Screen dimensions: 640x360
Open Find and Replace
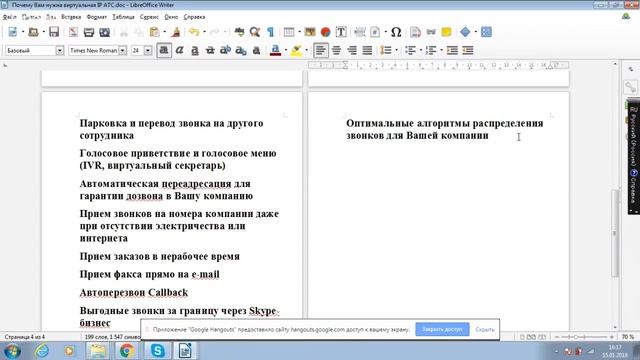tap(255, 32)
